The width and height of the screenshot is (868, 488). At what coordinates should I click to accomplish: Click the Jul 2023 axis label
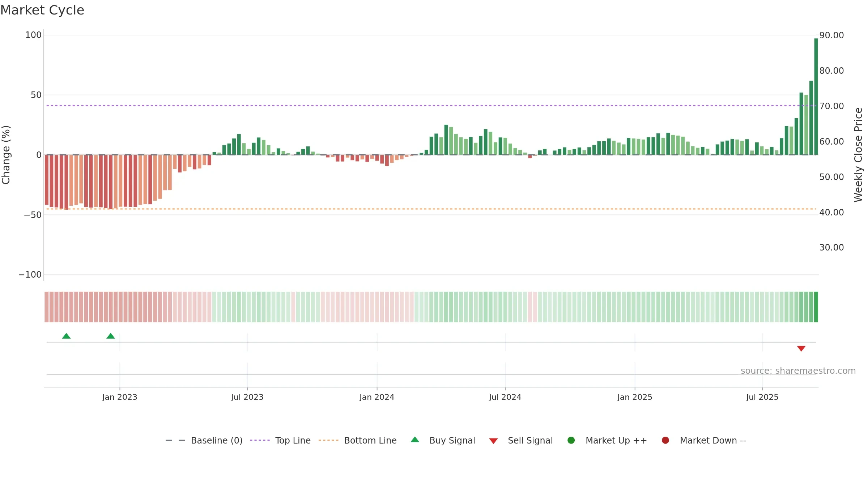(x=247, y=397)
